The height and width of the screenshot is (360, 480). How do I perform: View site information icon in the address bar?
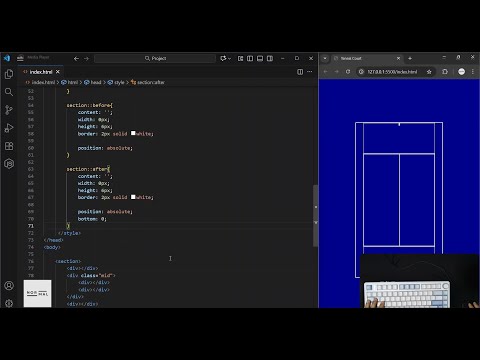(361, 72)
